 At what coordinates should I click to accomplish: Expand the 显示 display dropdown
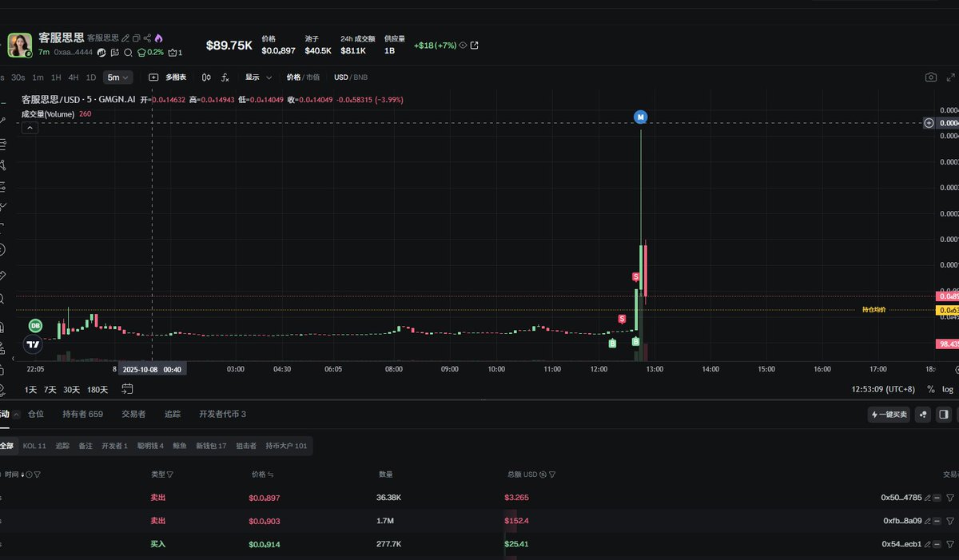tap(258, 77)
